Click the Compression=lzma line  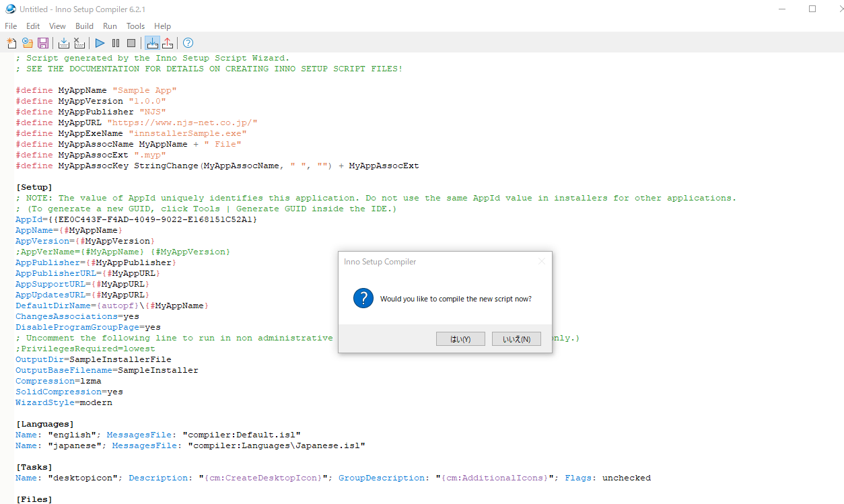[x=59, y=381]
